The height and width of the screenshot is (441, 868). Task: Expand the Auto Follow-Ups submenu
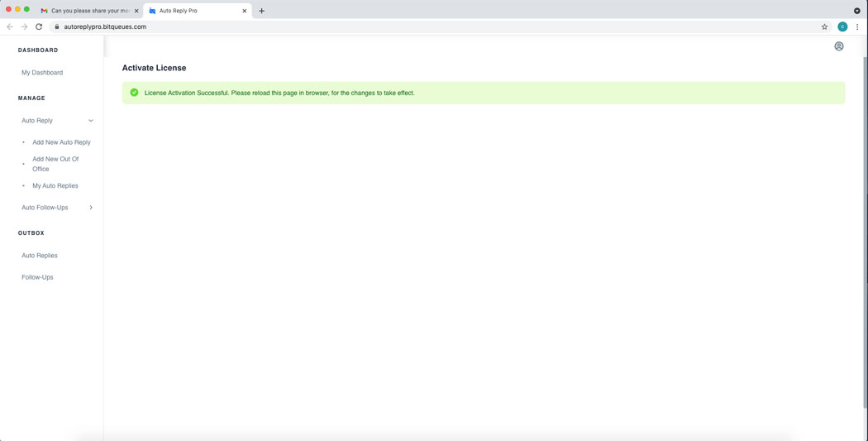pos(91,207)
